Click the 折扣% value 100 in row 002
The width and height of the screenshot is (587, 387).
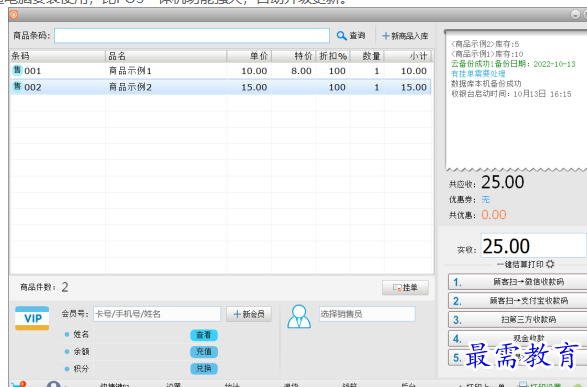(x=337, y=87)
